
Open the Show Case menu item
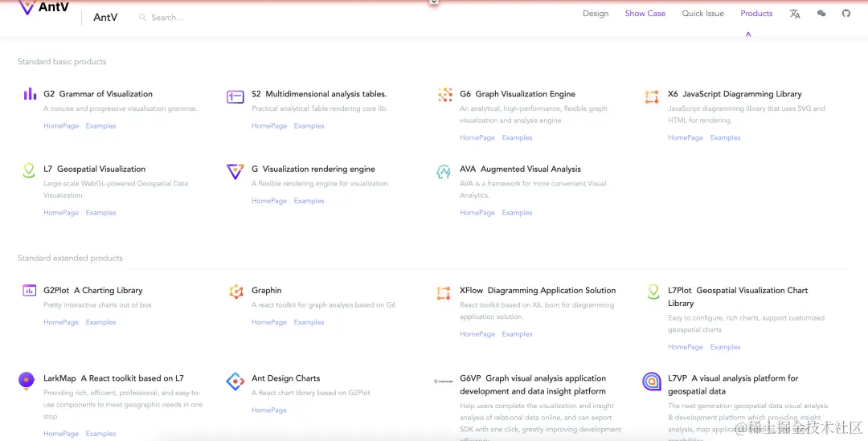(x=645, y=14)
